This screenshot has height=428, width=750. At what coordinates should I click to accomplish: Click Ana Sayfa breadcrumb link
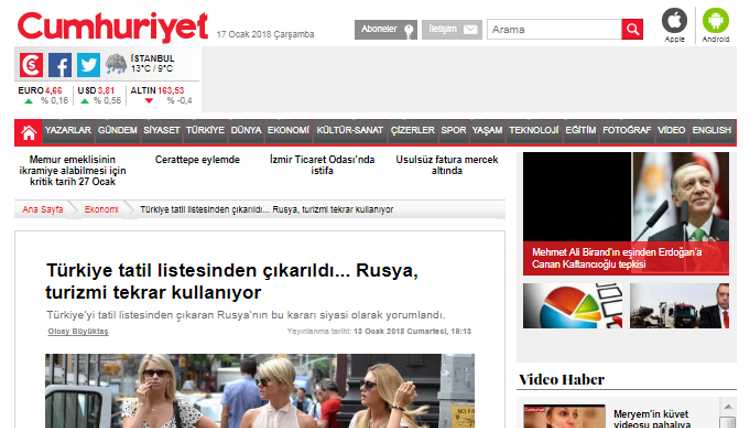tap(43, 209)
